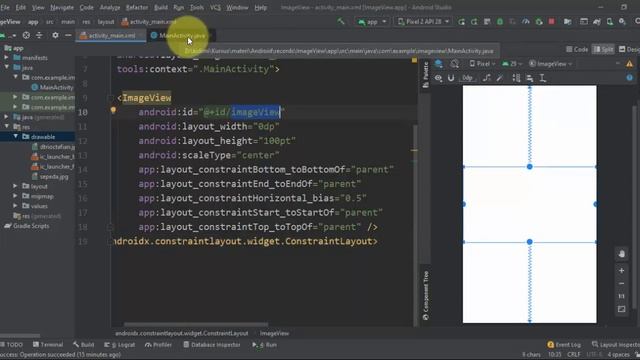Click the pan hand icon in design view
Screen dimensions: 640x360
click(622, 254)
